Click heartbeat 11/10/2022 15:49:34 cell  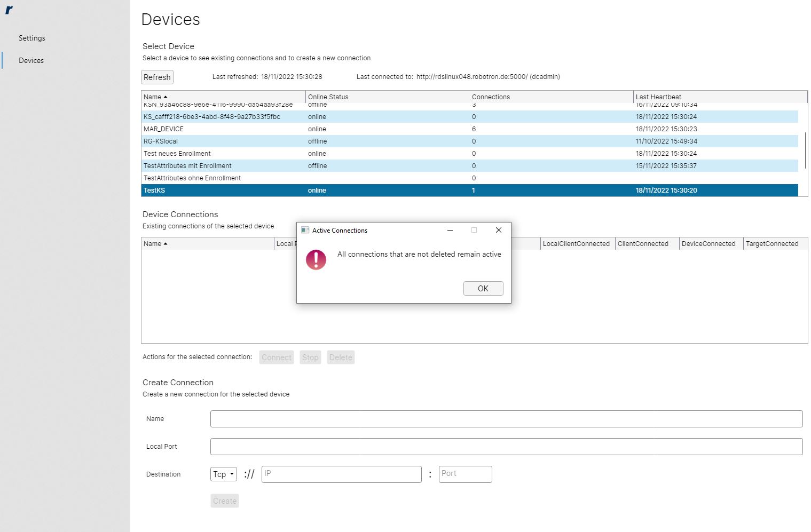(x=666, y=141)
